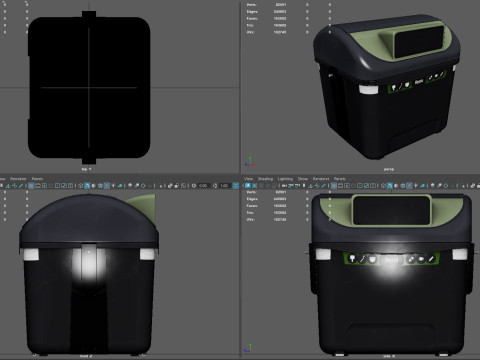Toggle view transform button in front view toolbar

[236, 186]
